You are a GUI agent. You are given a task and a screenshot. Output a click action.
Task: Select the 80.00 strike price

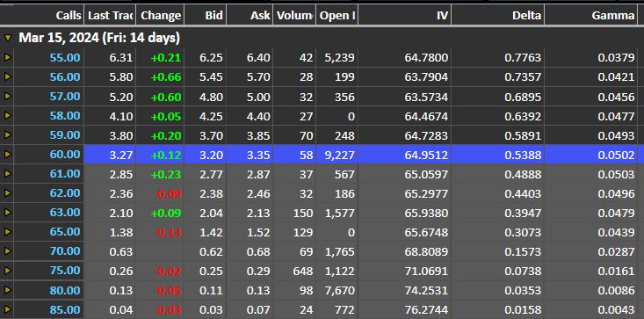pyautogui.click(x=65, y=290)
